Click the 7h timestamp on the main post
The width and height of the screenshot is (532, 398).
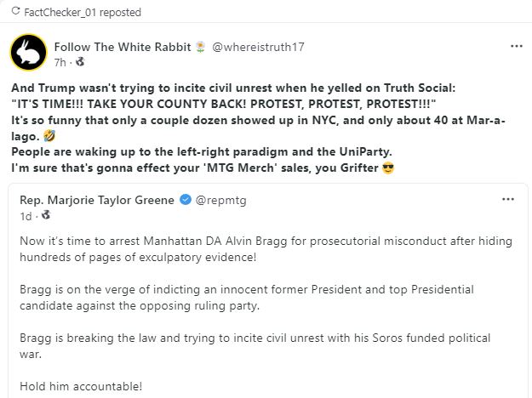click(60, 63)
